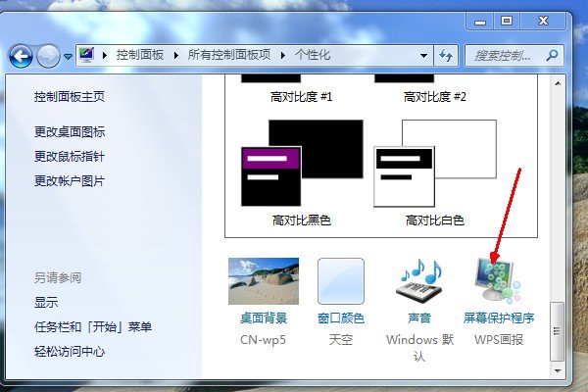Click the 声音 link text
The height and width of the screenshot is (392, 588).
pyautogui.click(x=419, y=318)
